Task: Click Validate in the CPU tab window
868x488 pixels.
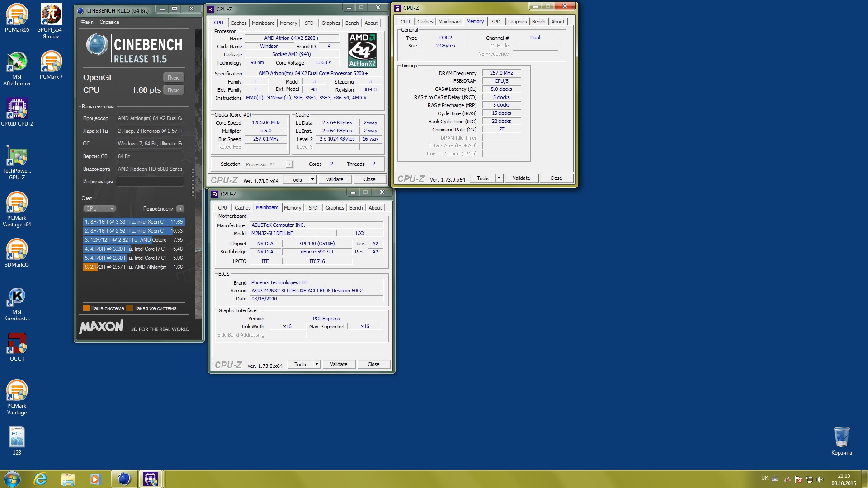Action: click(335, 179)
